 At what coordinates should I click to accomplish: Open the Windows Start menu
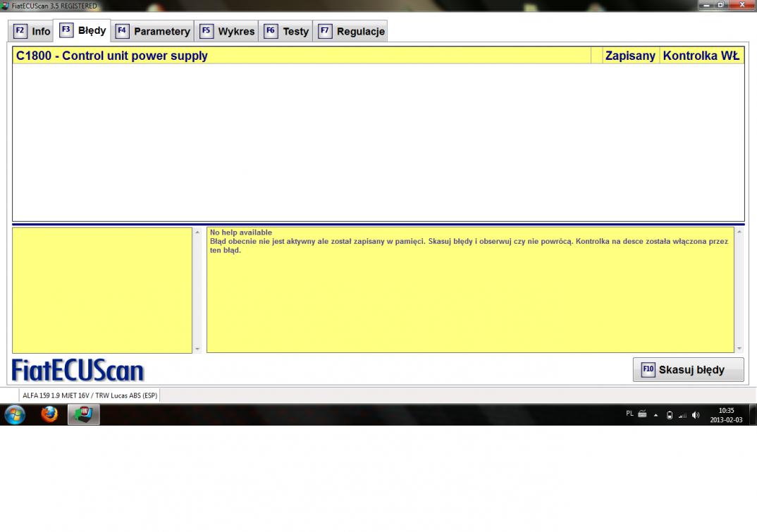(15, 415)
